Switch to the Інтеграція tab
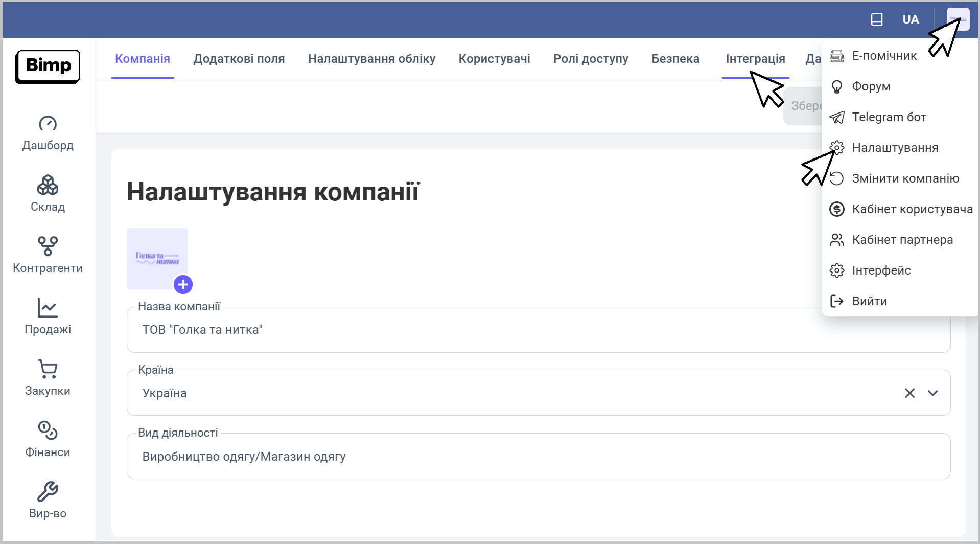The width and height of the screenshot is (980, 544). tap(755, 59)
